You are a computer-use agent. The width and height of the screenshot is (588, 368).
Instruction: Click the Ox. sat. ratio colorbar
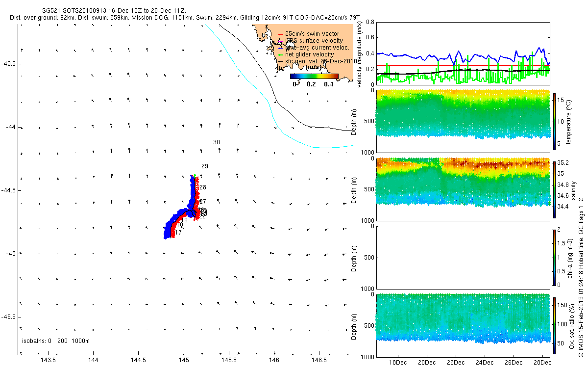(x=554, y=325)
